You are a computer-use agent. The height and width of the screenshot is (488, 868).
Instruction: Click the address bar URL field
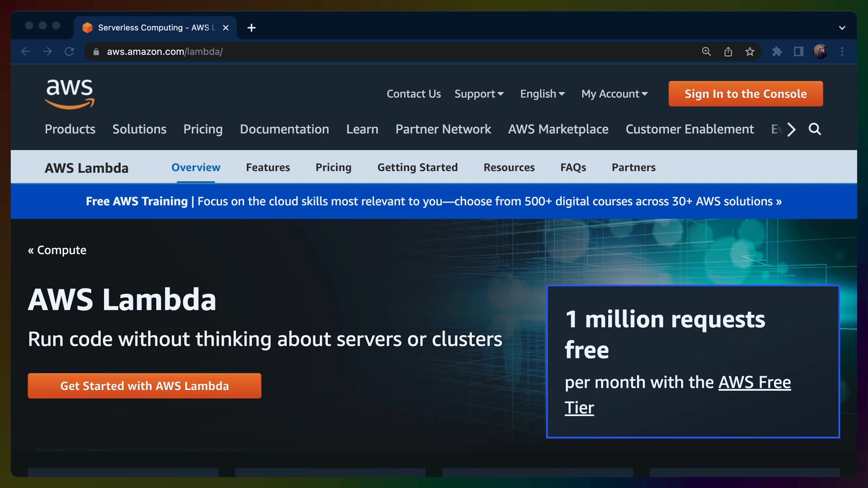pos(164,52)
